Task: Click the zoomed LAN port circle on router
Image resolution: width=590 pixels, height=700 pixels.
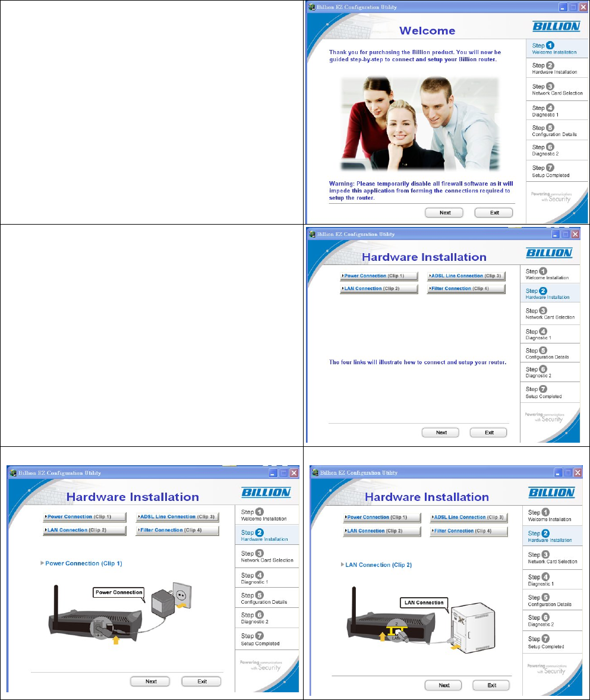Action: click(397, 630)
